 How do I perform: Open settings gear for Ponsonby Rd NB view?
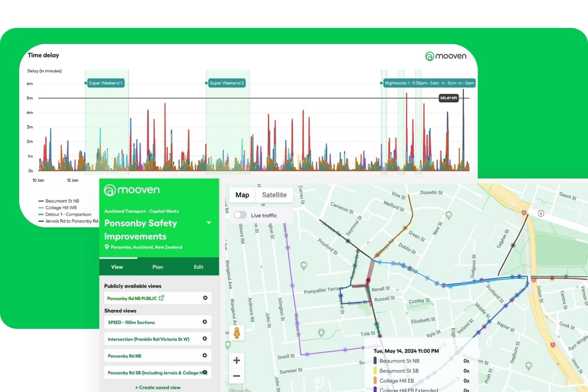[x=205, y=355]
